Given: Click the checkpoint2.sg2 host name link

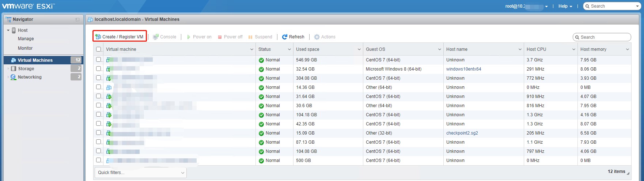Looking at the screenshot, I should tap(462, 133).
